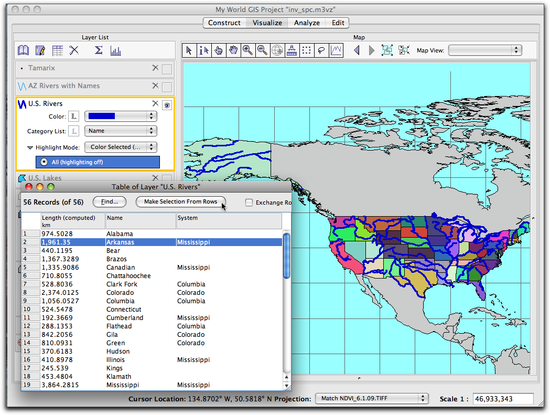Image resolution: width=550 pixels, height=415 pixels.
Task: Select the Colorado row in the table
Action: pos(152,293)
